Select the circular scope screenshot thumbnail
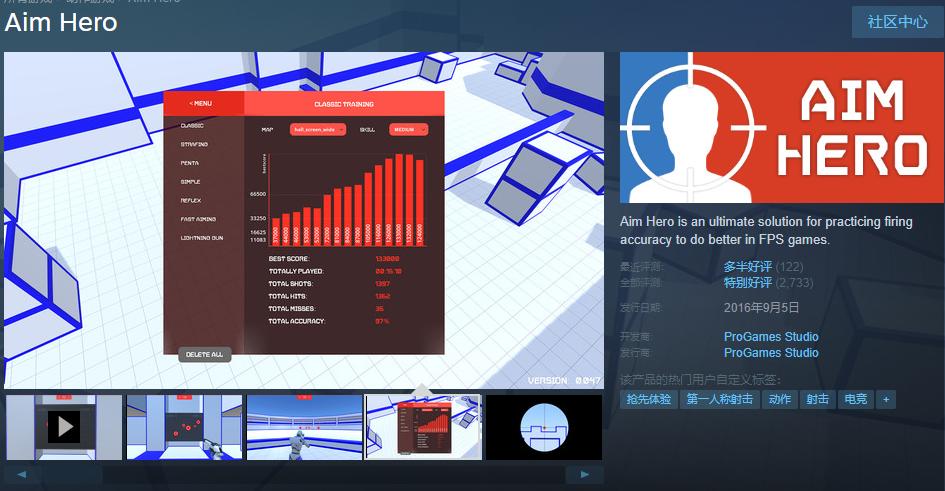Viewport: 945px width, 491px height. click(544, 427)
